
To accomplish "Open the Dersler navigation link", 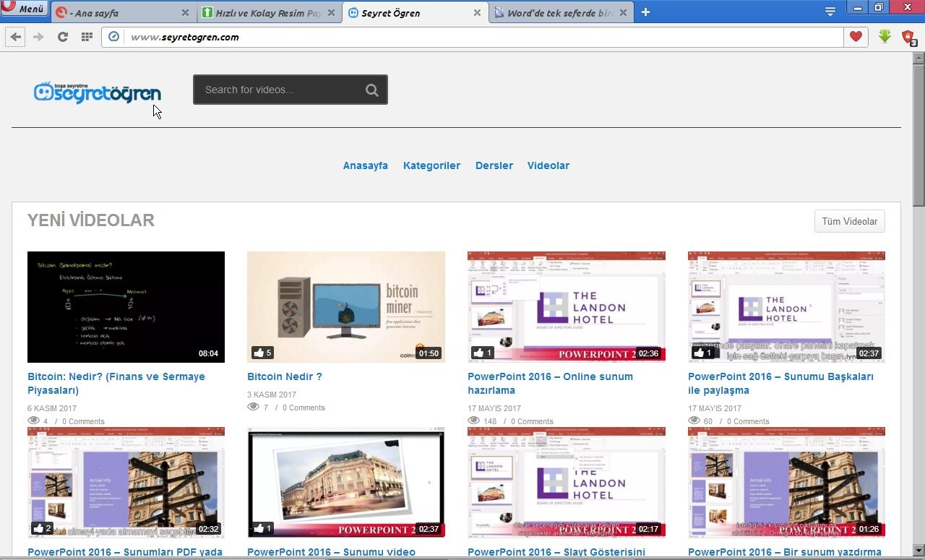I will click(494, 165).
